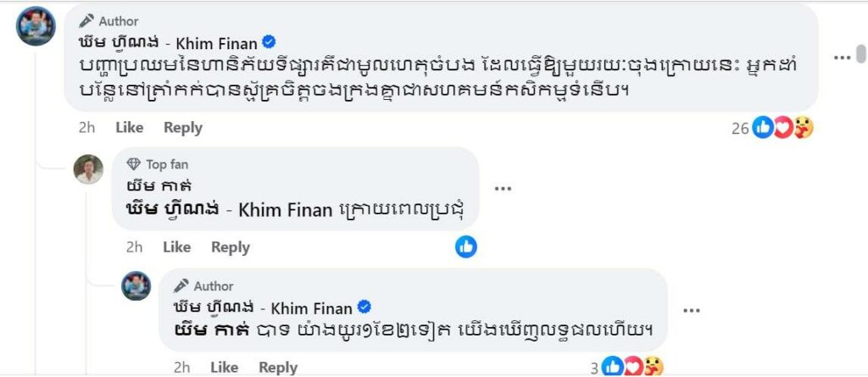Like the top Khim Finan comment

coord(129,128)
